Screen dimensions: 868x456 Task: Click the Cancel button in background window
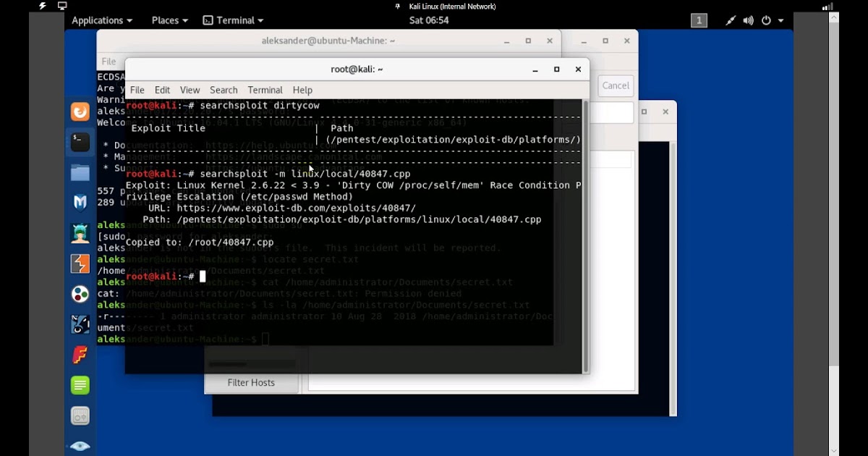pos(616,85)
